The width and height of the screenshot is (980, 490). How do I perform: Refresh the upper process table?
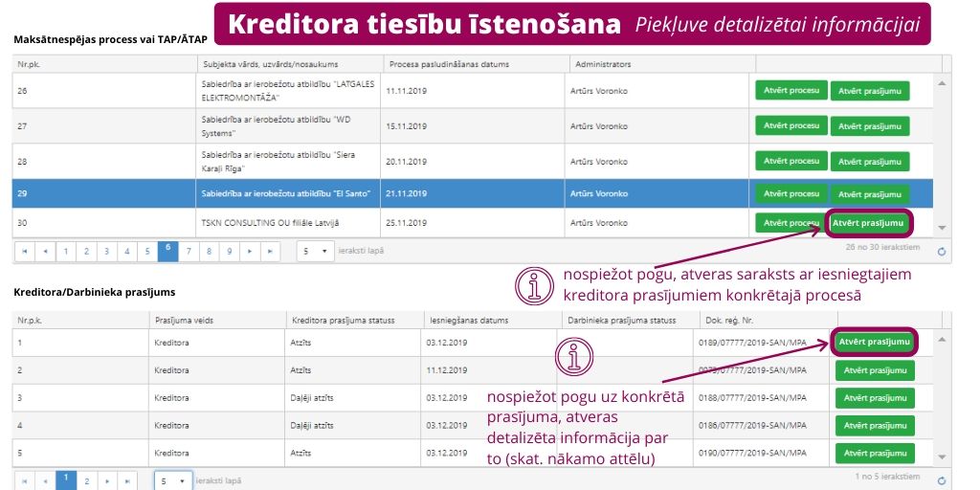[941, 252]
